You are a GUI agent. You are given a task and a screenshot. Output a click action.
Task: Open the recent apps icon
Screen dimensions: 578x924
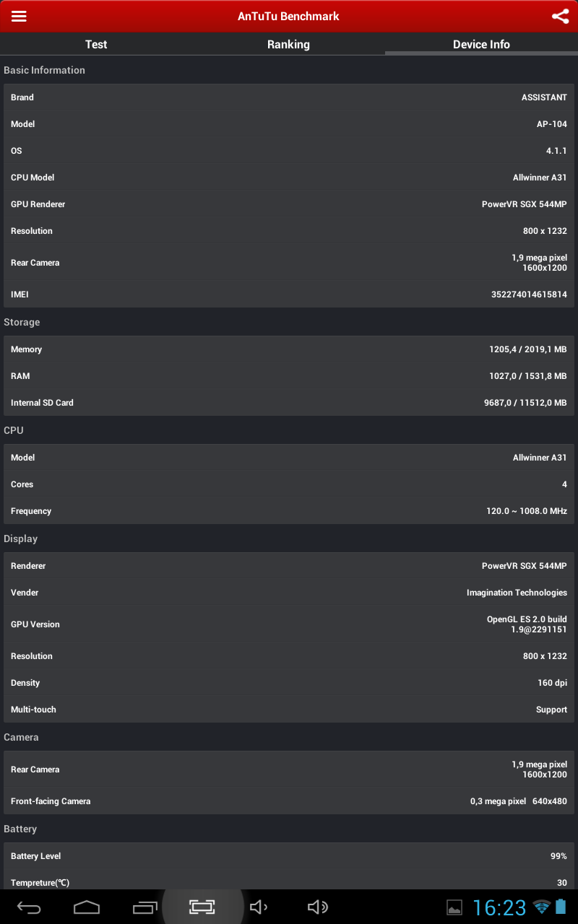coord(144,907)
